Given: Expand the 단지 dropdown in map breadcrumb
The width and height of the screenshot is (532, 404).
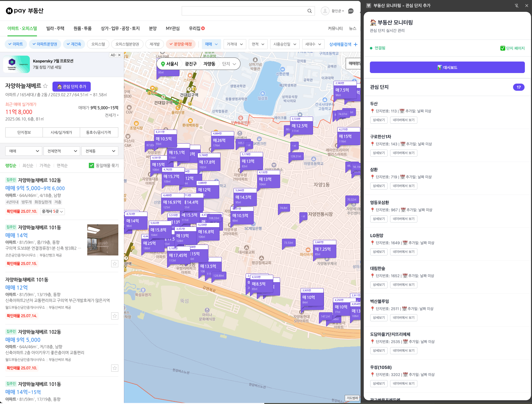Looking at the screenshot, I should [x=229, y=64].
